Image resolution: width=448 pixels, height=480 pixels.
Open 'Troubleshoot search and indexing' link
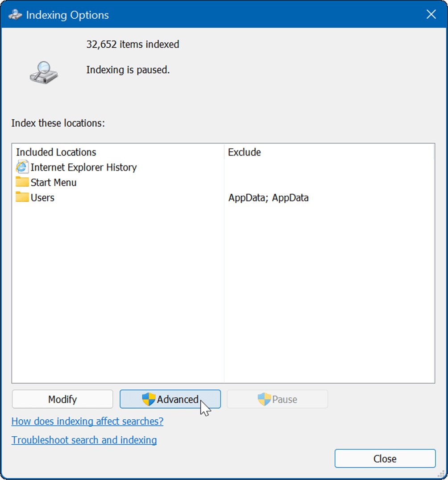(x=84, y=440)
